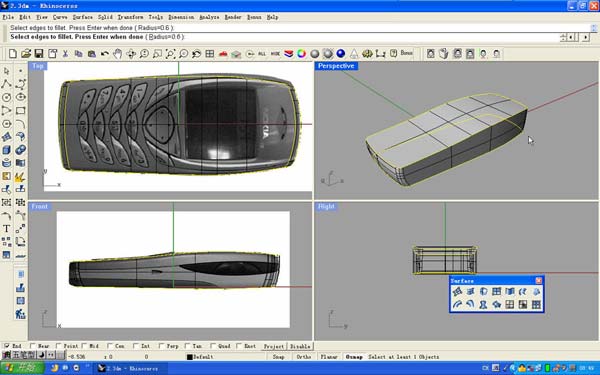The width and height of the screenshot is (600, 375).
Task: Click the Default layer black swatch
Action: (189, 357)
